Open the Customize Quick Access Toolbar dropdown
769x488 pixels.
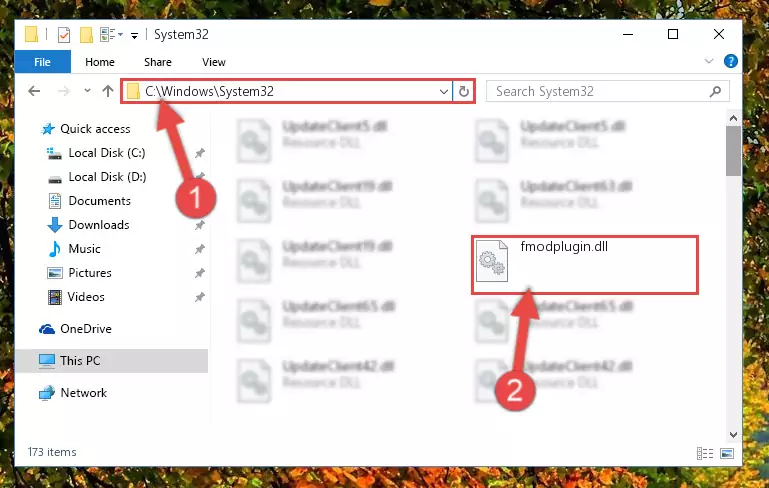tap(134, 35)
